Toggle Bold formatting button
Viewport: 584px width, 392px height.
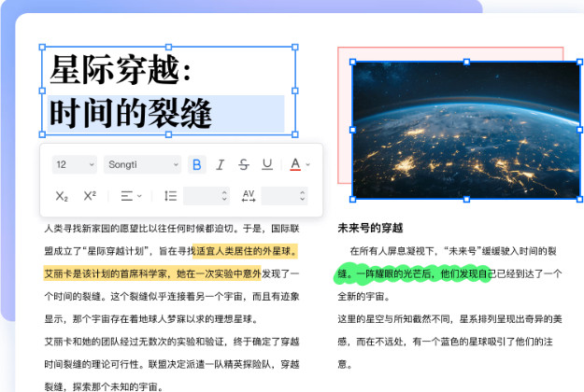click(x=197, y=164)
